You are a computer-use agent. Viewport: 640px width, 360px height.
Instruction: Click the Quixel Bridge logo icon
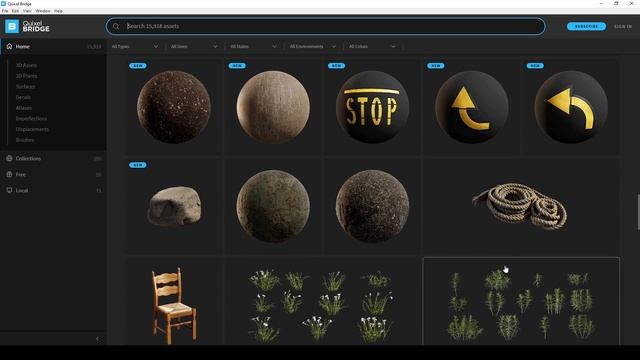pos(12,27)
